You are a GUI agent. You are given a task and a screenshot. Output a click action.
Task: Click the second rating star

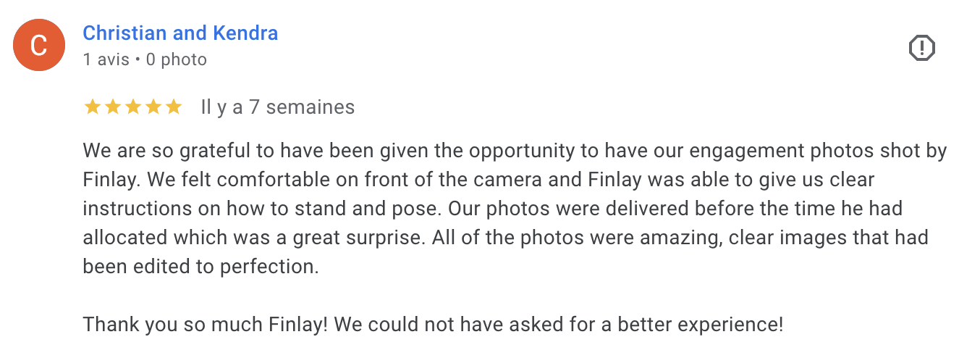112,107
